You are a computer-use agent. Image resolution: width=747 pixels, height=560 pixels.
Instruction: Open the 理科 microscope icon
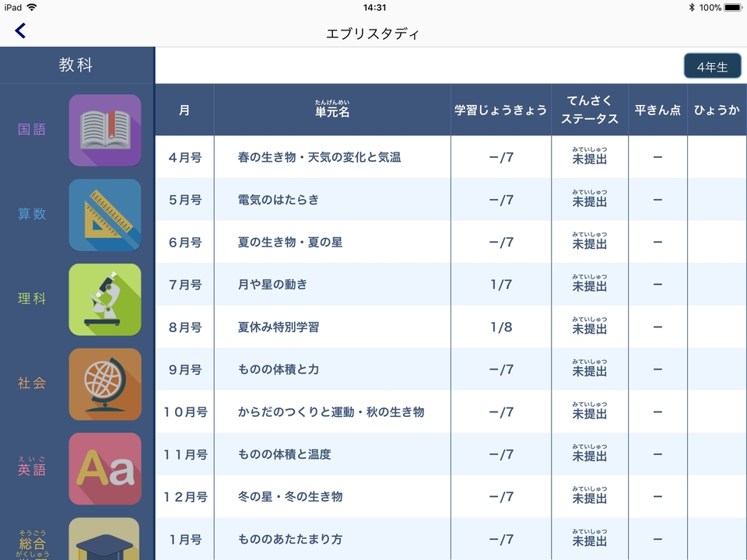point(105,299)
